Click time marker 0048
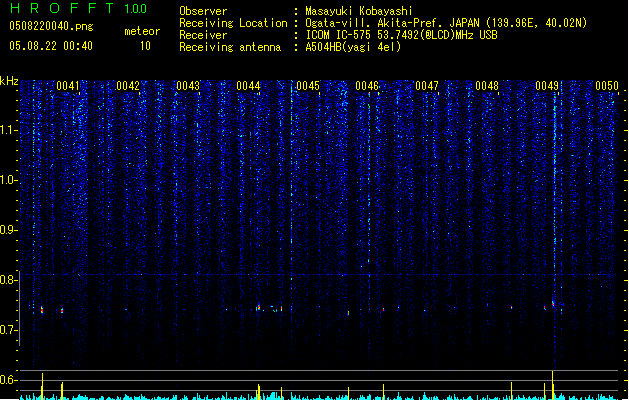The width and height of the screenshot is (629, 400). [x=487, y=86]
